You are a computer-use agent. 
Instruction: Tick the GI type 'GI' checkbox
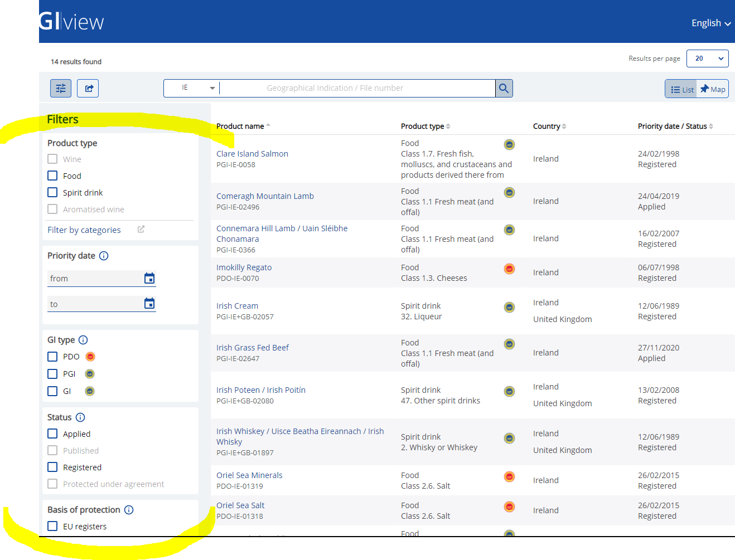click(52, 391)
